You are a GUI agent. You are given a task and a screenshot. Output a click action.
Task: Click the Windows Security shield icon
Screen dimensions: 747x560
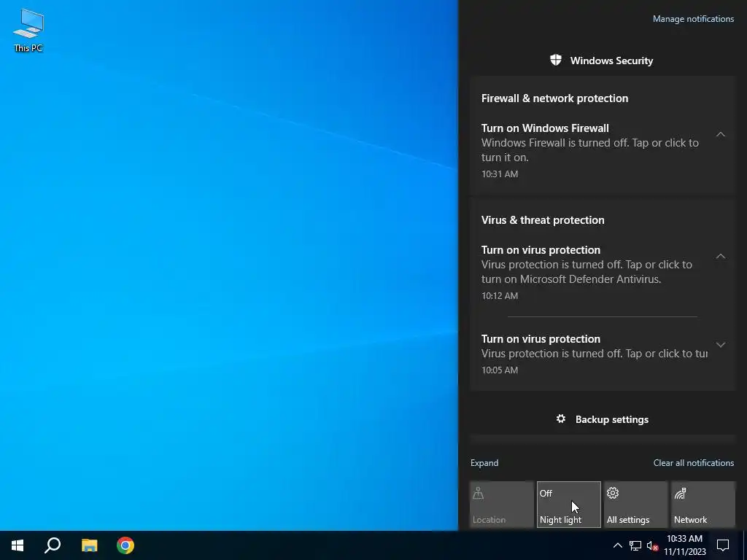[555, 60]
